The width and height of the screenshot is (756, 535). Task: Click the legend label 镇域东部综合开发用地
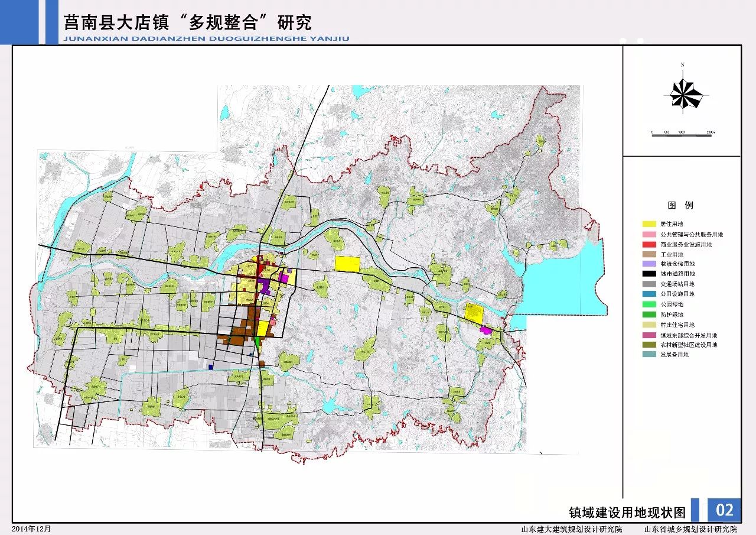point(689,335)
